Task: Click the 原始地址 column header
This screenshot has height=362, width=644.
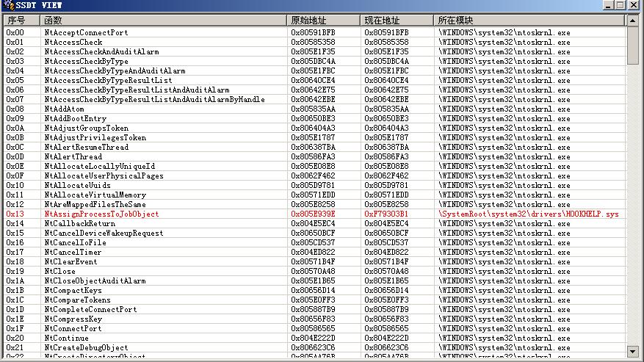Action: [323, 20]
